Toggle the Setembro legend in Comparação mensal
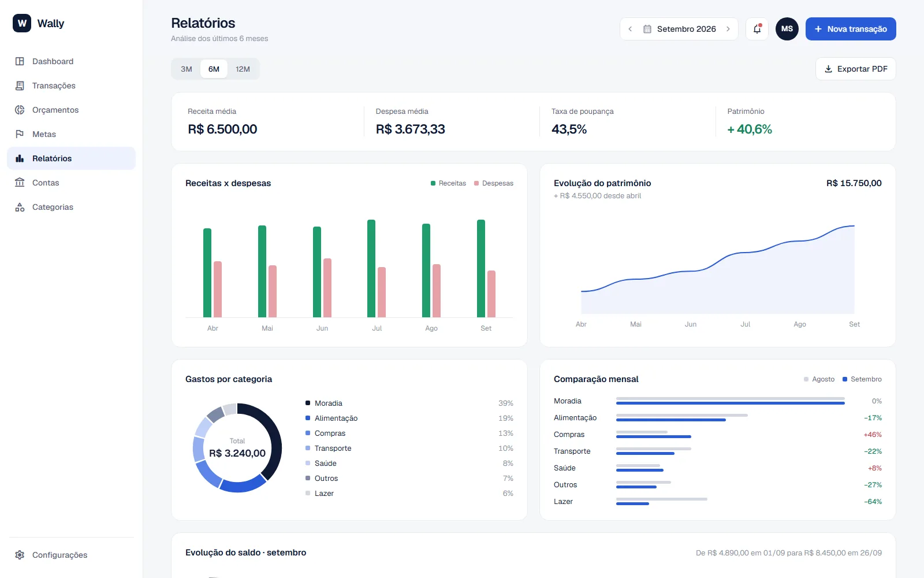The height and width of the screenshot is (578, 924). click(862, 379)
